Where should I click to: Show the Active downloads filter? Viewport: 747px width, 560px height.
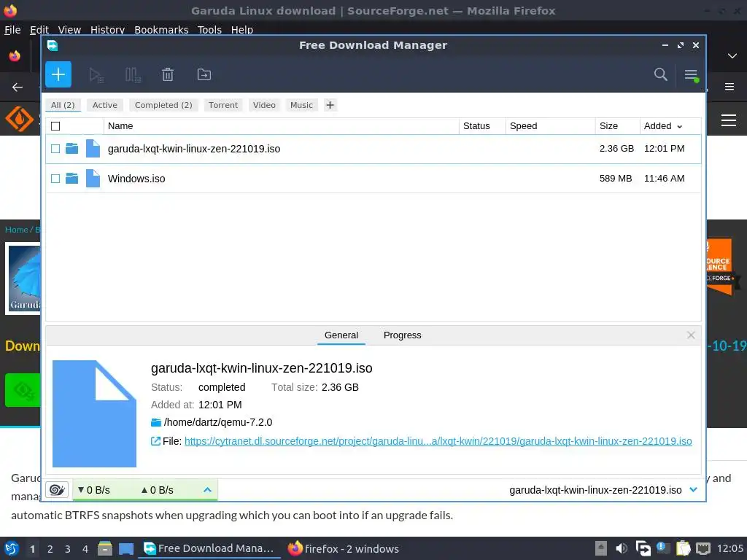[105, 105]
